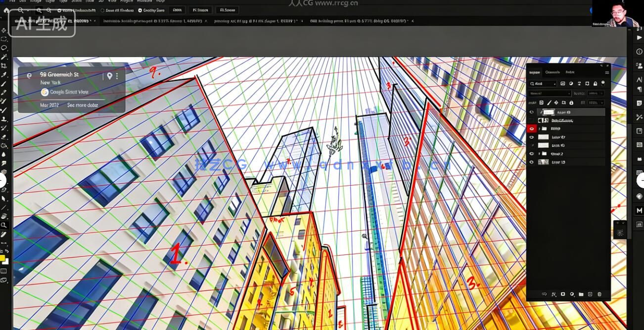Select the Lasso tool
This screenshot has width=644, height=330.
4,48
